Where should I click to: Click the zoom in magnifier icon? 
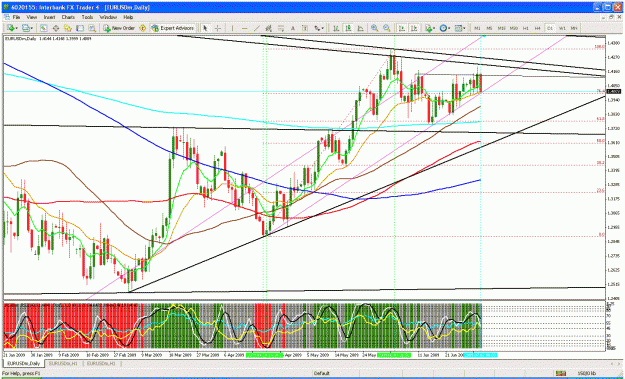click(375, 28)
